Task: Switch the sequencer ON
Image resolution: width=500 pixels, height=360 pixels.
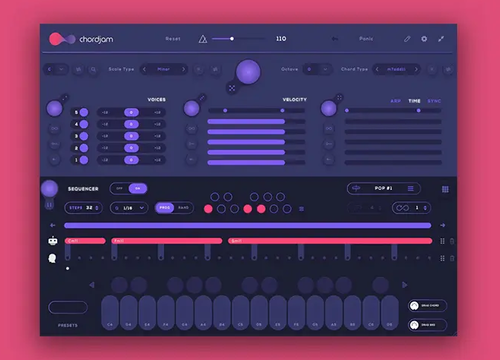Action: (x=138, y=189)
